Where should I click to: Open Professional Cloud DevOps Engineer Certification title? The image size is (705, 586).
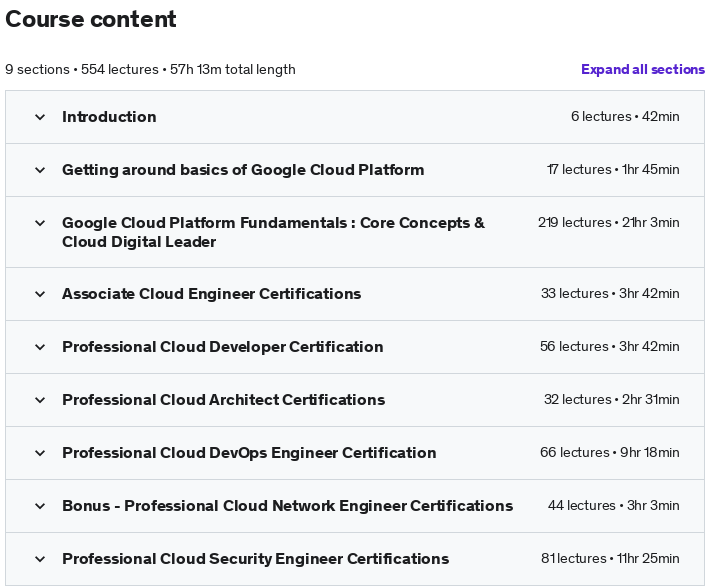249,453
